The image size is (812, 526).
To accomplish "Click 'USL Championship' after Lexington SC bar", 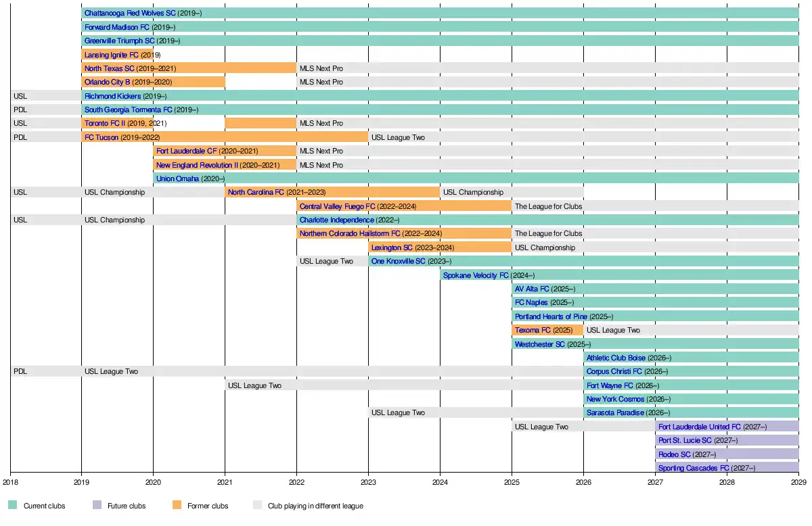I will click(x=545, y=247).
